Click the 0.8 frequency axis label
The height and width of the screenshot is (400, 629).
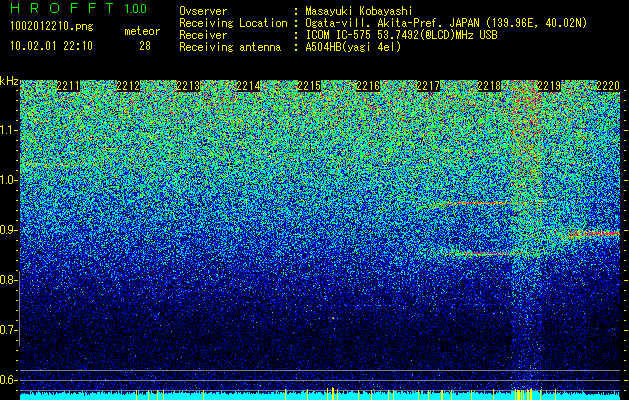9,280
